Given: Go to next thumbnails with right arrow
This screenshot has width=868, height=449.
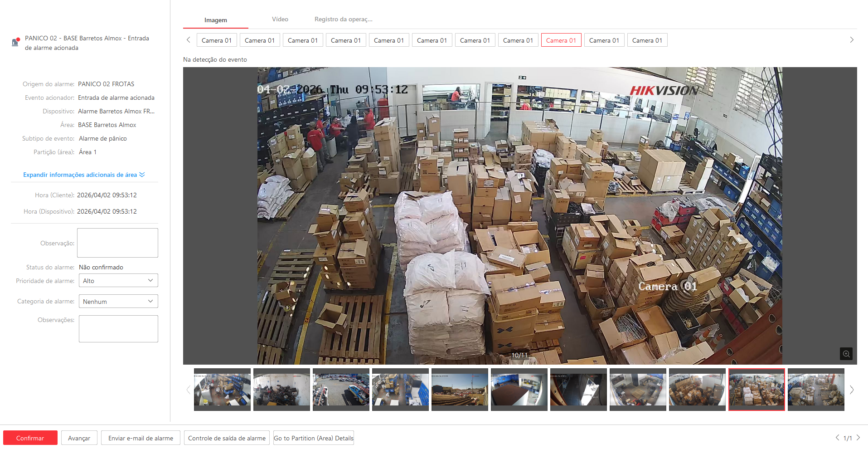Looking at the screenshot, I should coord(852,390).
